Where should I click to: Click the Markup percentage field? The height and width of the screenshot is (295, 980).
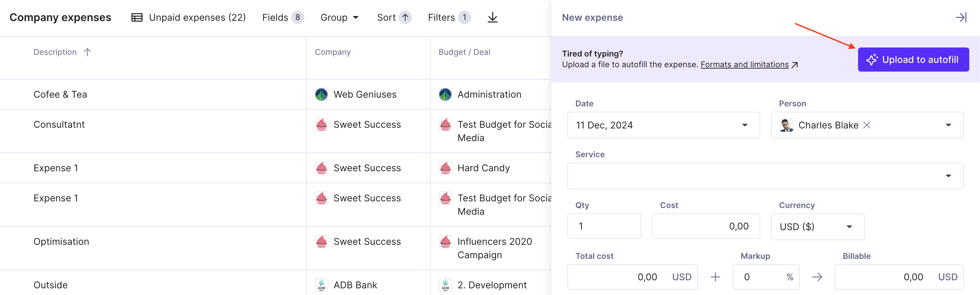[766, 277]
